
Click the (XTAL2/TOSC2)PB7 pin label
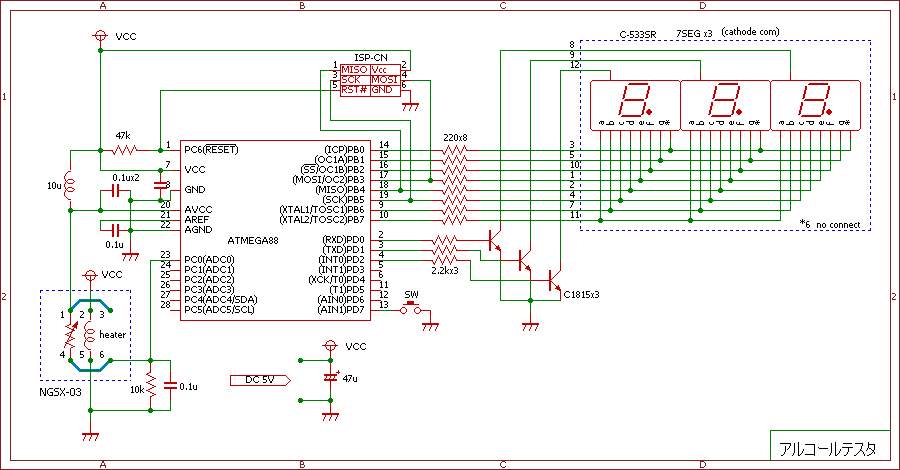point(322,220)
